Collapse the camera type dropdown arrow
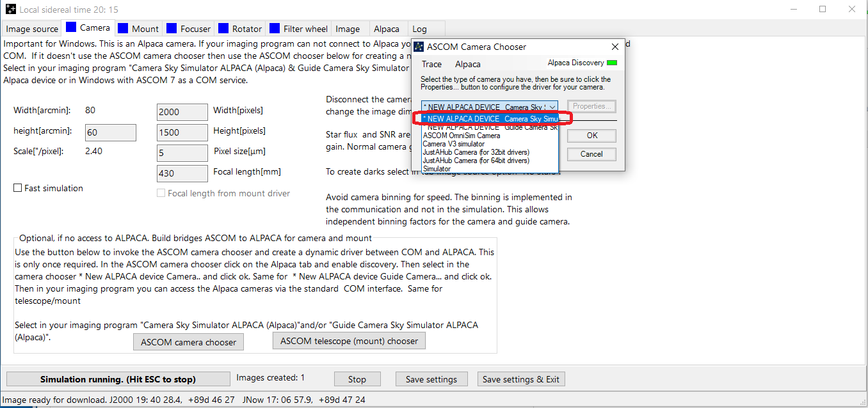 click(x=552, y=106)
